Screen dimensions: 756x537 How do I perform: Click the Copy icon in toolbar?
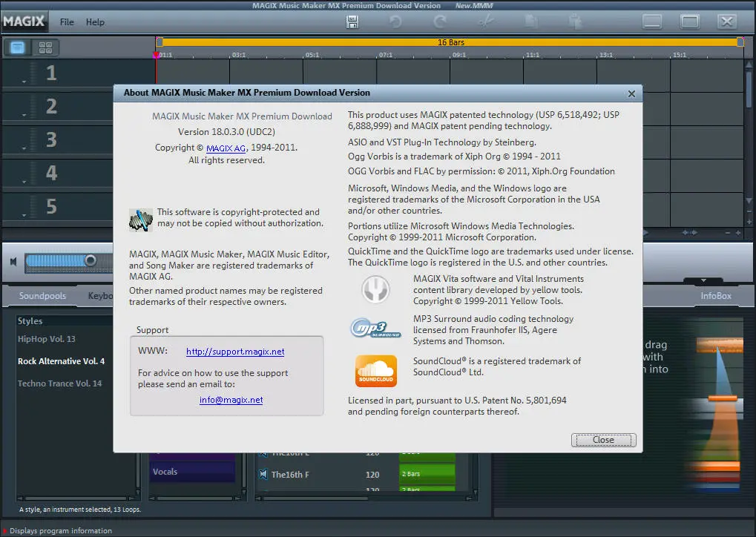531,22
